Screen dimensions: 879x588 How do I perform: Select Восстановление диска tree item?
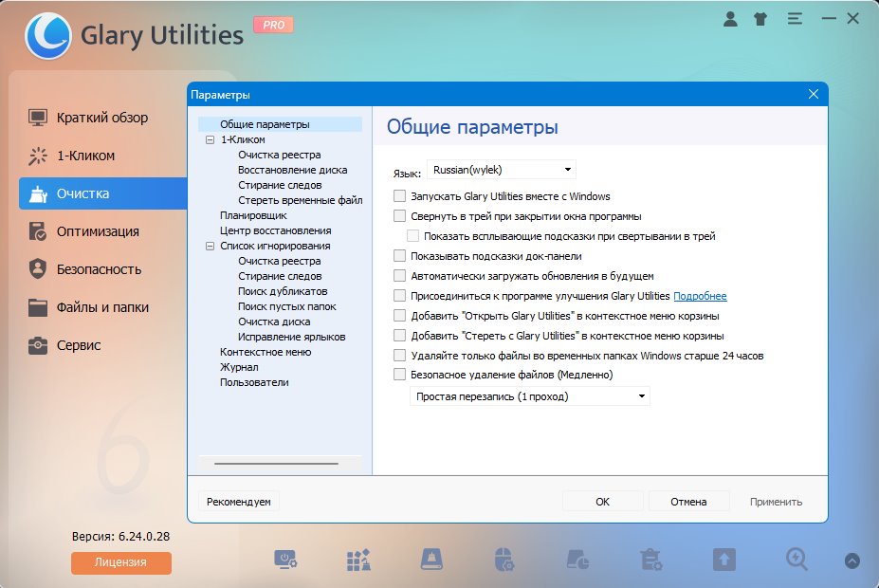point(293,170)
